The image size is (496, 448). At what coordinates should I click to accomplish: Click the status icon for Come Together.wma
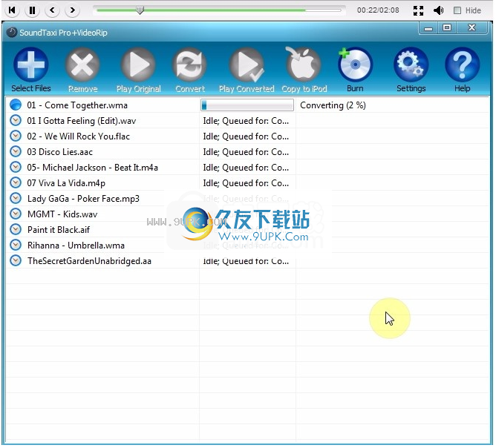tap(16, 105)
